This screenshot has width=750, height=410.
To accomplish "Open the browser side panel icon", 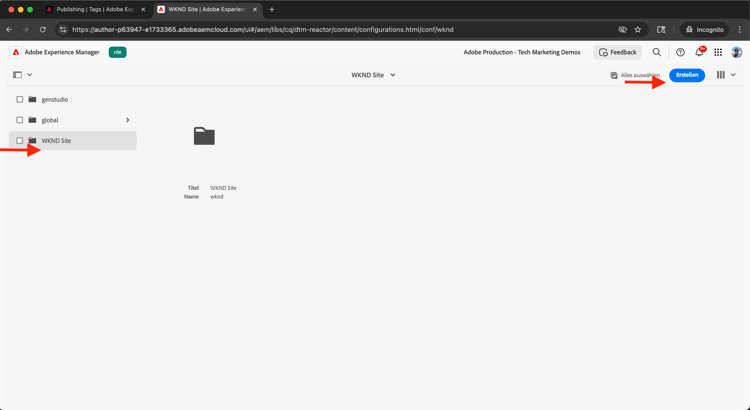I will [661, 30].
